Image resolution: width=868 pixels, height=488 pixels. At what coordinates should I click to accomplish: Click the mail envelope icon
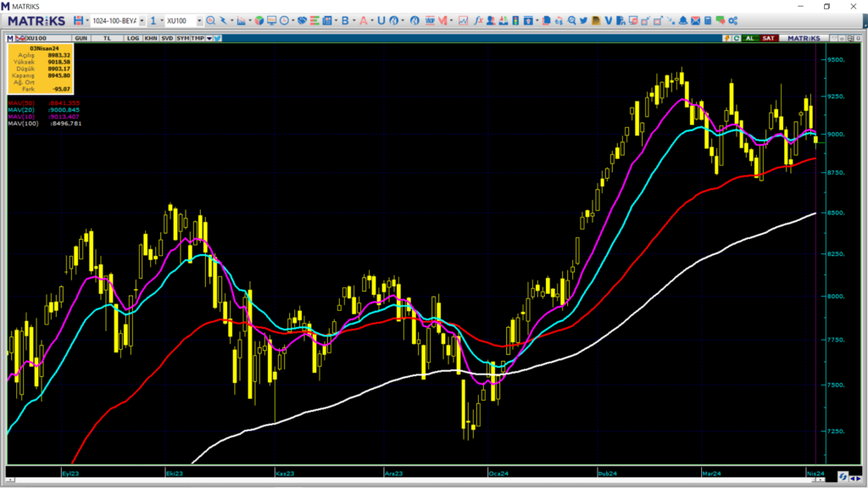tap(694, 20)
